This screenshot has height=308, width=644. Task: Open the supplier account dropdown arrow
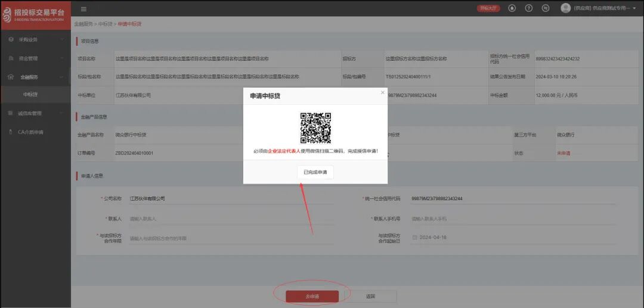coord(634,8)
